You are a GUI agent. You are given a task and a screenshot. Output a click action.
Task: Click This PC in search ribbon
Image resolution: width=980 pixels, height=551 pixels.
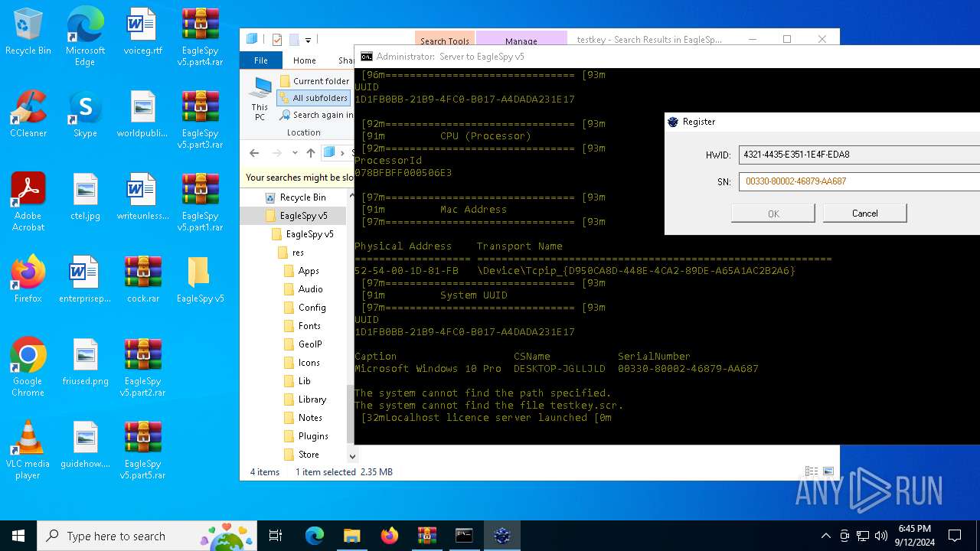pyautogui.click(x=260, y=99)
